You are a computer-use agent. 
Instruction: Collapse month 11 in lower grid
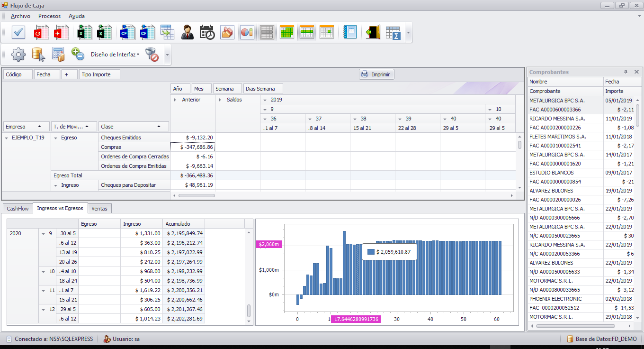(44, 290)
